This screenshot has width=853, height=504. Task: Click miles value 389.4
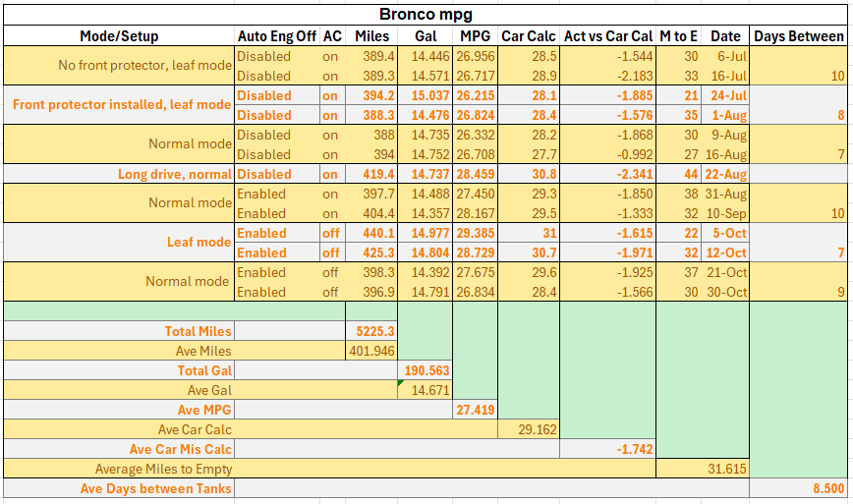371,56
